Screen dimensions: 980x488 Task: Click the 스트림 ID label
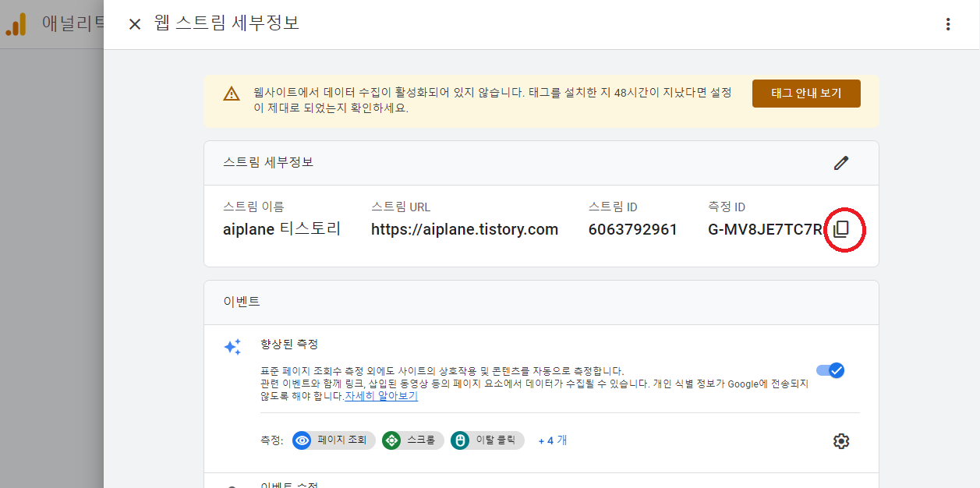tap(613, 207)
